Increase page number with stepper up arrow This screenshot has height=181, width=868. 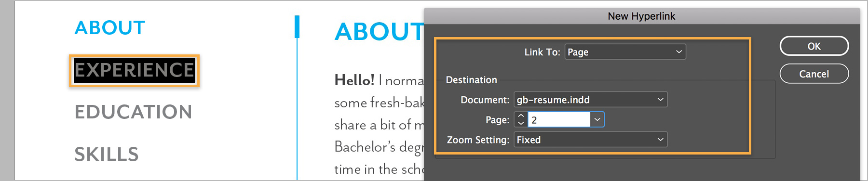pos(521,116)
